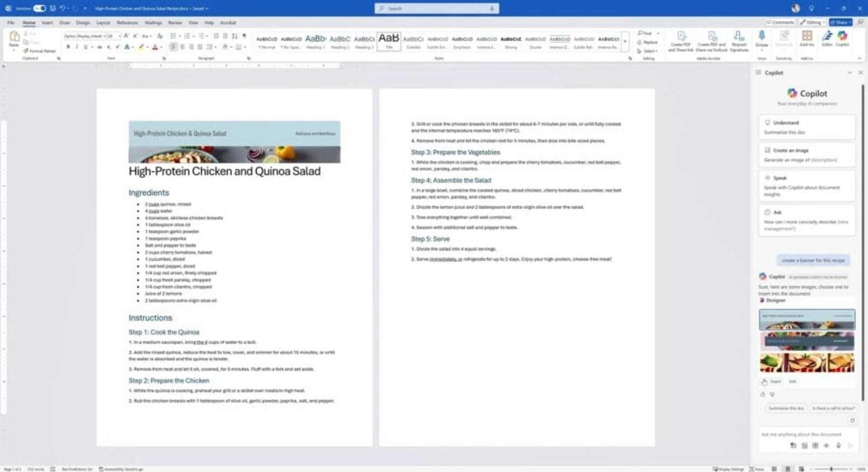868x472 pixels.
Task: Click Create PDF and Share link
Action: point(681,41)
